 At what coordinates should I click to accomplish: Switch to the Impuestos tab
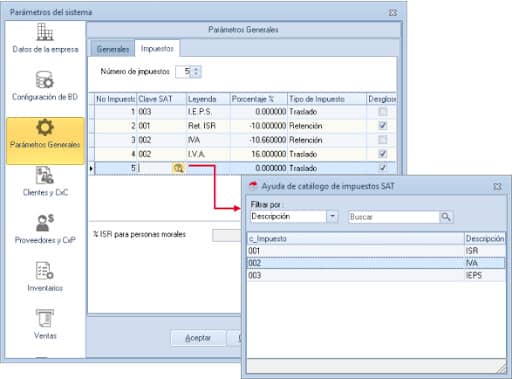point(157,49)
